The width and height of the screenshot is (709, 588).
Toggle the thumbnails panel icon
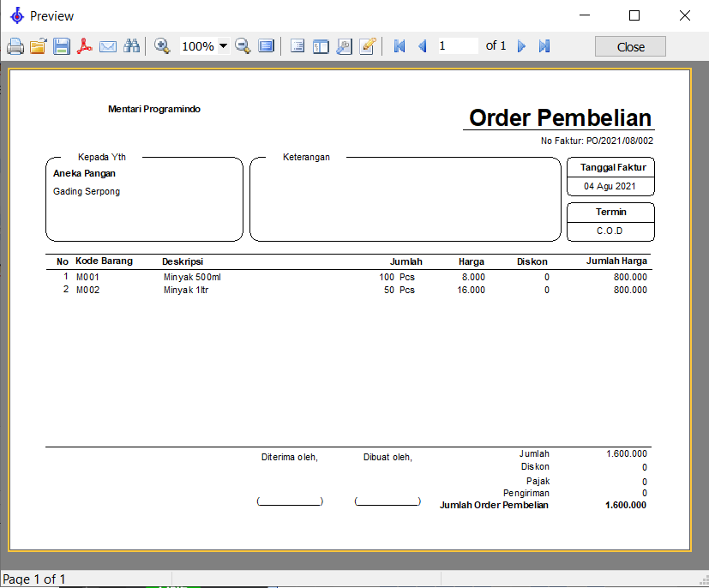click(321, 46)
